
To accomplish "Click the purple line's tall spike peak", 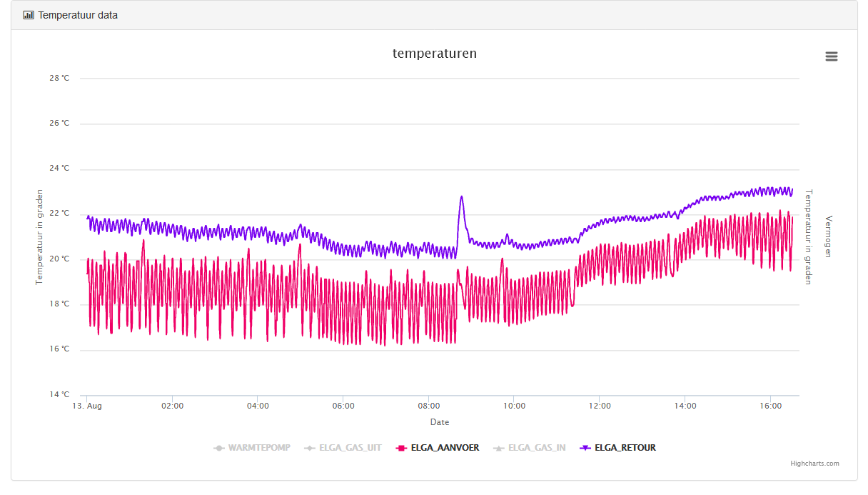I will (x=462, y=196).
